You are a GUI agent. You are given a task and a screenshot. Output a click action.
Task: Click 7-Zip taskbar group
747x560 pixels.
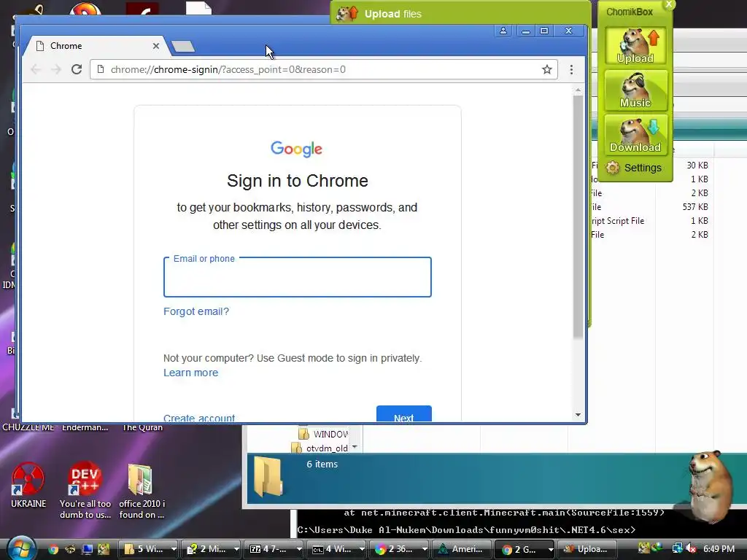tap(270, 549)
